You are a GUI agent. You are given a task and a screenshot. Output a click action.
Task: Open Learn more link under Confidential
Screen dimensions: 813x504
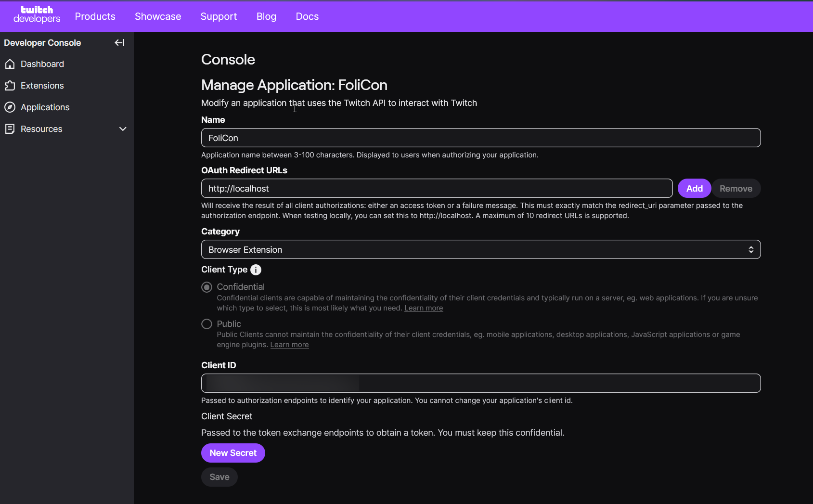[424, 308]
